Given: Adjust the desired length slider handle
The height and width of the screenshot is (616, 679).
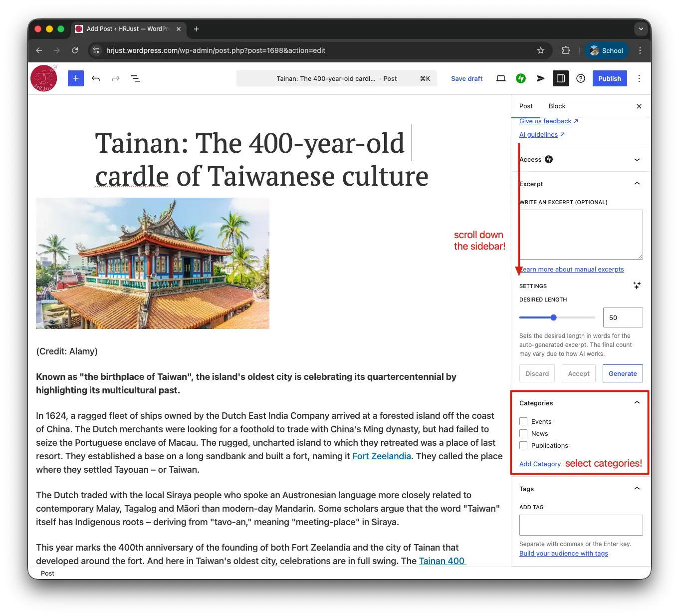Looking at the screenshot, I should tap(553, 317).
